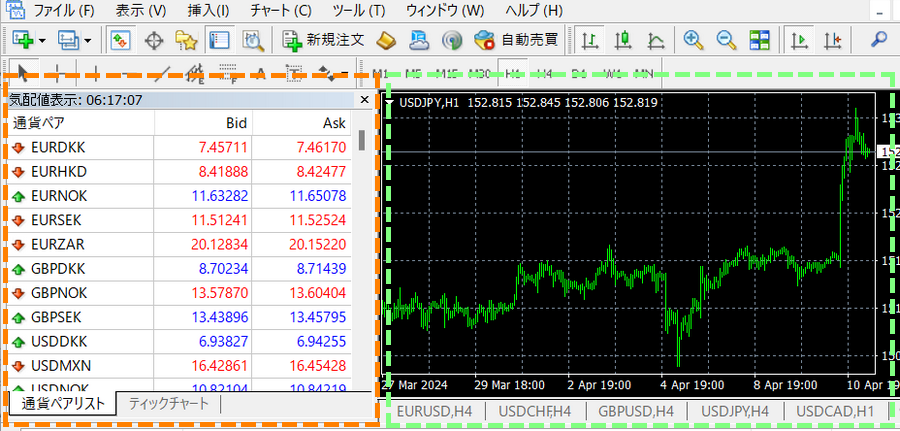
Task: Open the ファイル (F) menu
Action: 63,10
